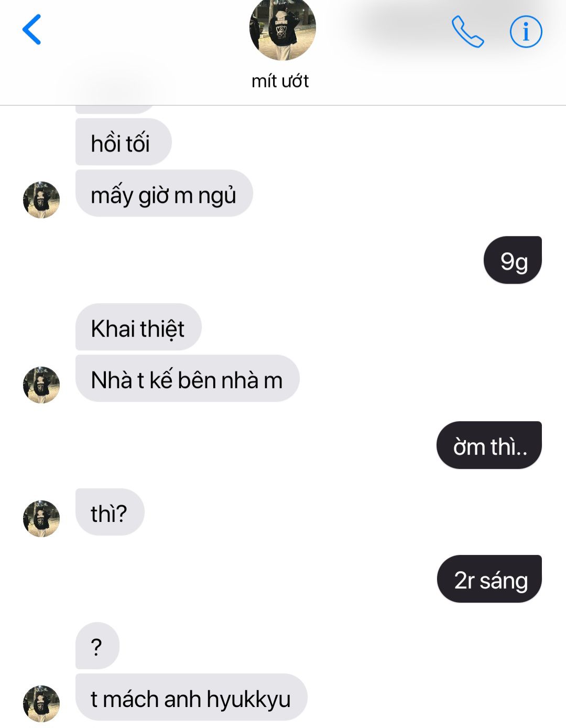The image size is (566, 728).
Task: Click avatar beside 't mách anh hyukkyu'
Action: click(41, 704)
